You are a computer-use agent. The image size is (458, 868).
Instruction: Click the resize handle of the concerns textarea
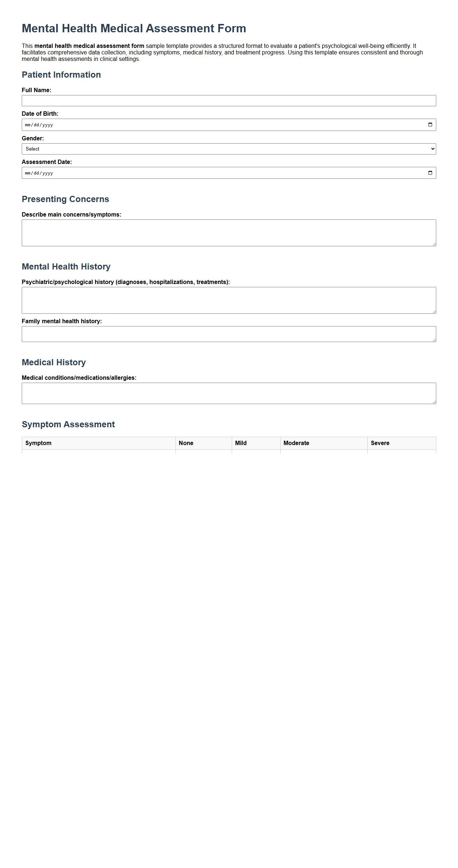pos(434,244)
